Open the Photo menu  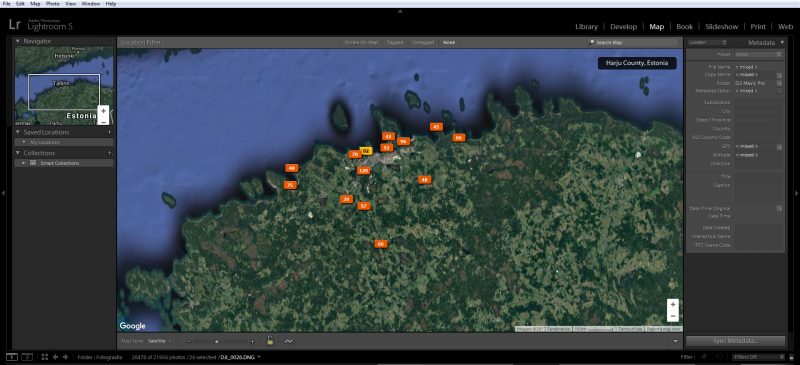[x=53, y=4]
